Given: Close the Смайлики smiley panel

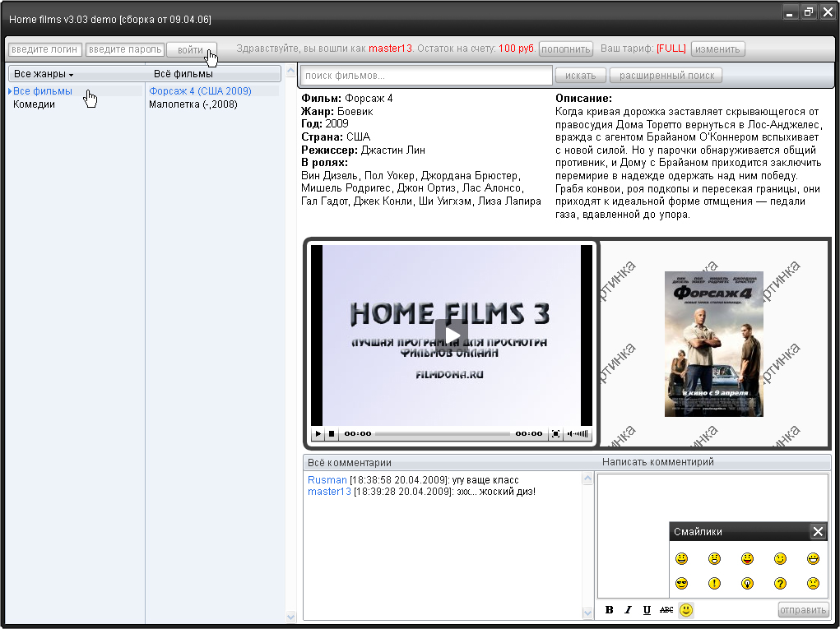Looking at the screenshot, I should click(x=818, y=532).
